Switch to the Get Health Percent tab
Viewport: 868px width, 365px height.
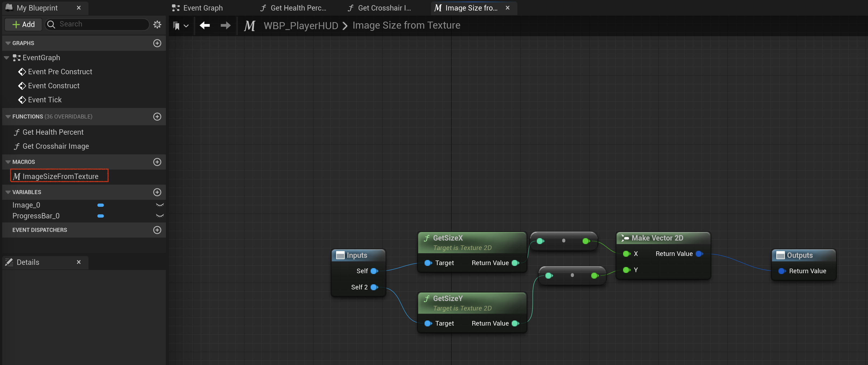pyautogui.click(x=293, y=8)
